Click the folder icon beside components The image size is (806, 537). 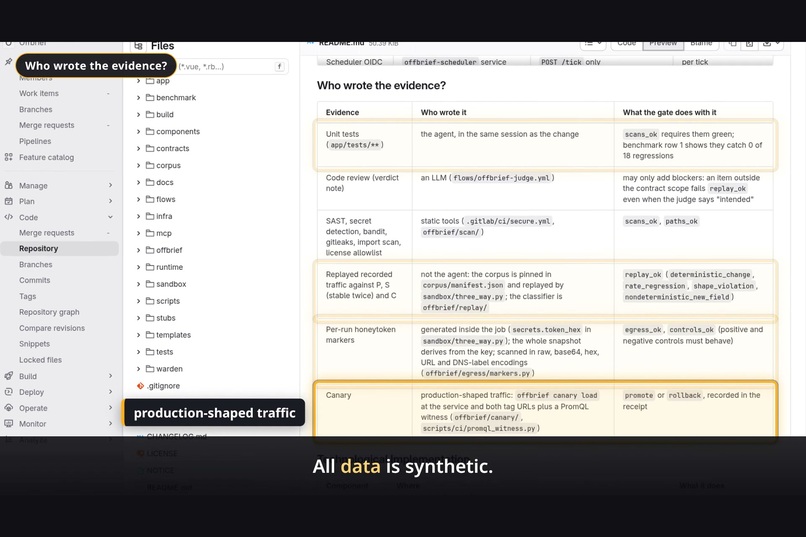tap(150, 132)
